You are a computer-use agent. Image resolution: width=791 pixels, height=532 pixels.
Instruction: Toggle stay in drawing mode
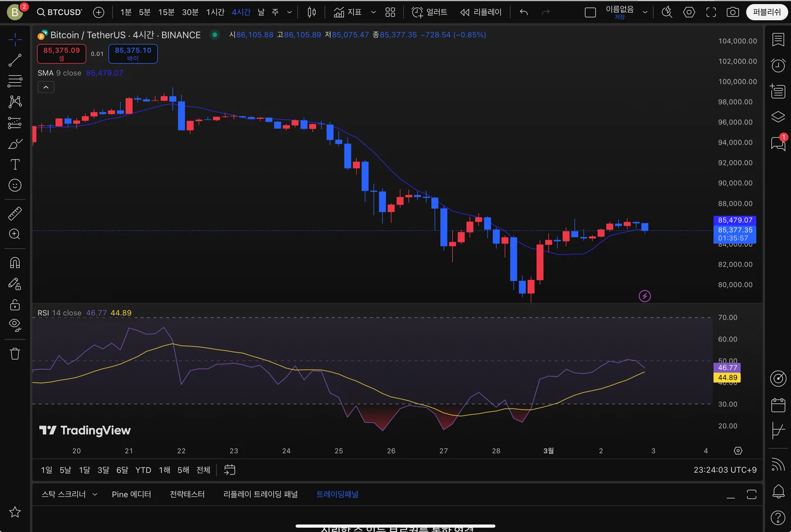15,284
